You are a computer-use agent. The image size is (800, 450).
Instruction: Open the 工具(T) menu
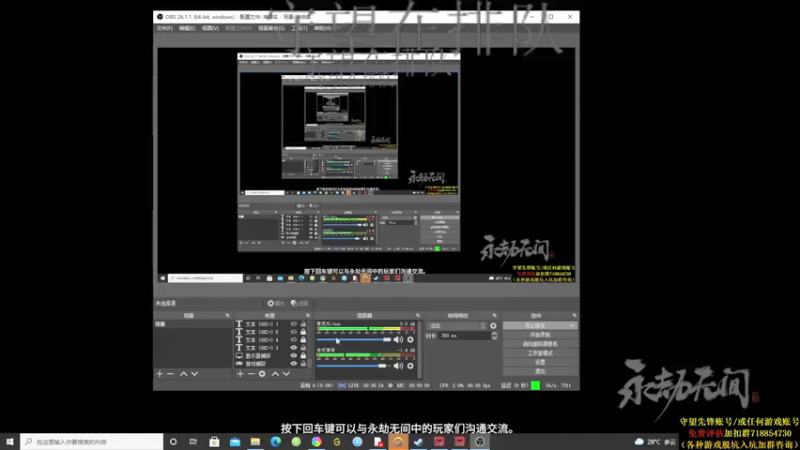pos(299,29)
